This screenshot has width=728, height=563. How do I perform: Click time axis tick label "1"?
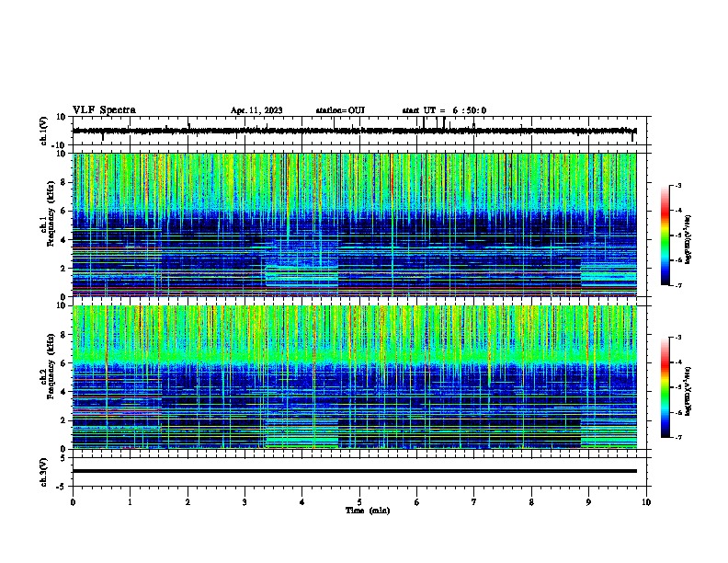[130, 502]
